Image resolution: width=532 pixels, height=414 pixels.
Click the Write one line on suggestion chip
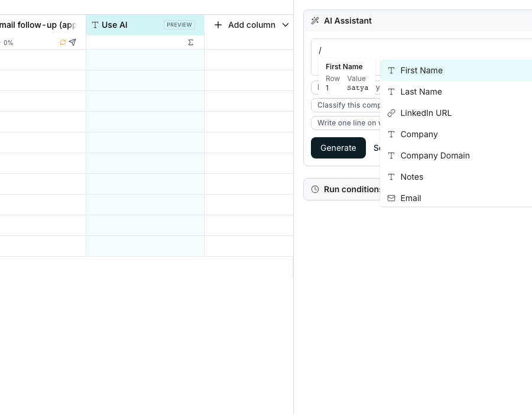tap(345, 123)
